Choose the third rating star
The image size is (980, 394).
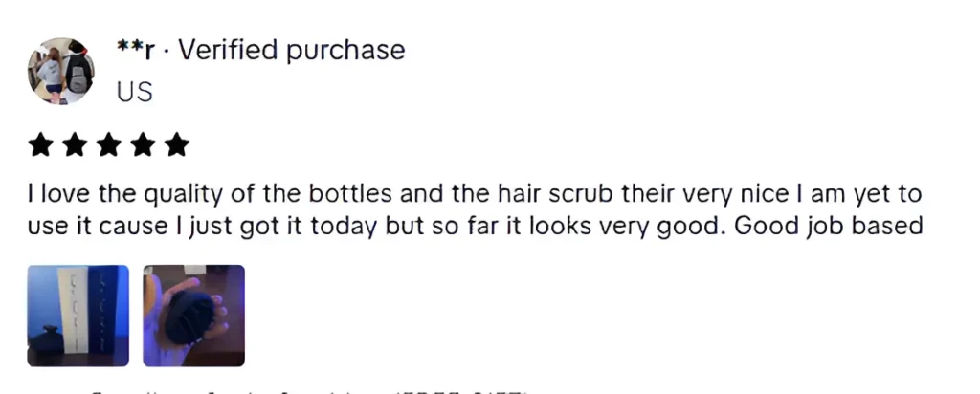[109, 145]
